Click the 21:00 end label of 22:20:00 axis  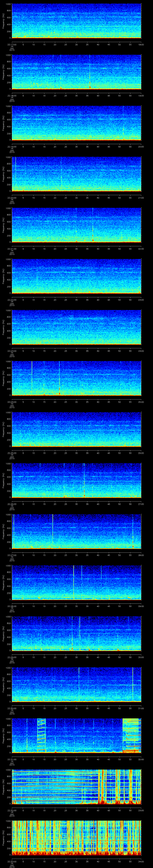coord(141,198)
